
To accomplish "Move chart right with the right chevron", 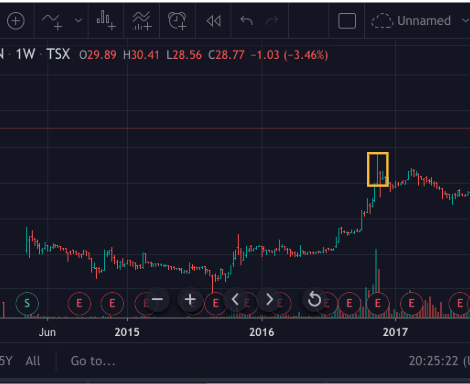I will 269,299.
